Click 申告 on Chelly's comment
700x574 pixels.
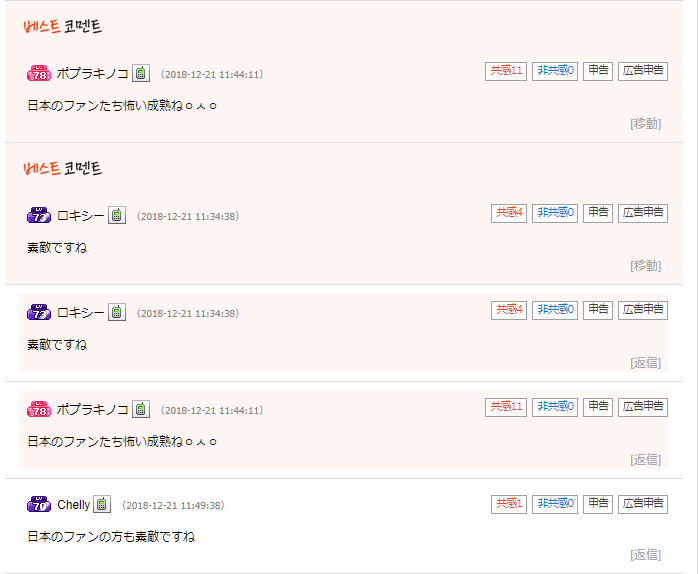point(598,504)
